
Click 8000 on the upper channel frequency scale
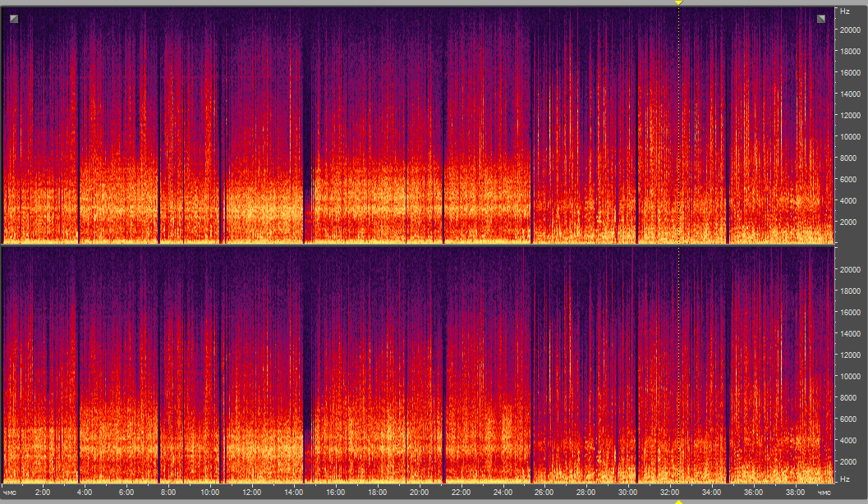pyautogui.click(x=848, y=158)
